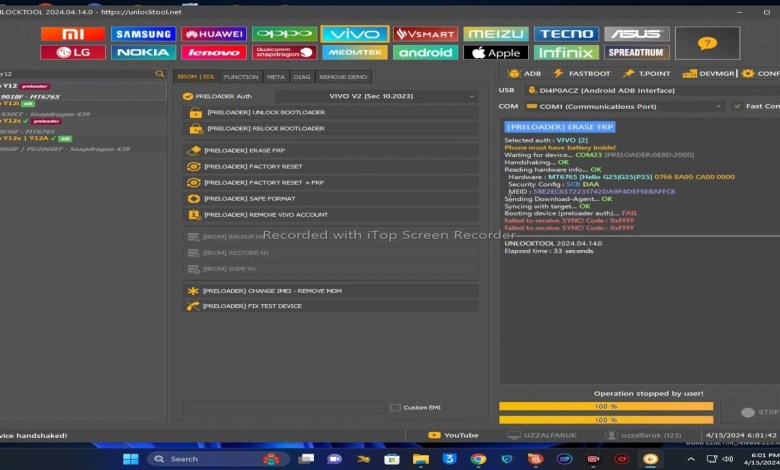Click the uzzalfaruk (123) account entry

click(x=643, y=435)
